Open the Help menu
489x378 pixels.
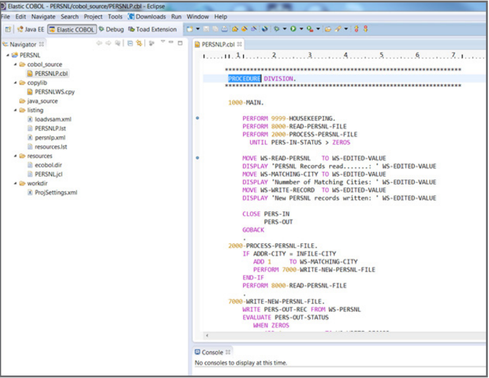pos(220,17)
